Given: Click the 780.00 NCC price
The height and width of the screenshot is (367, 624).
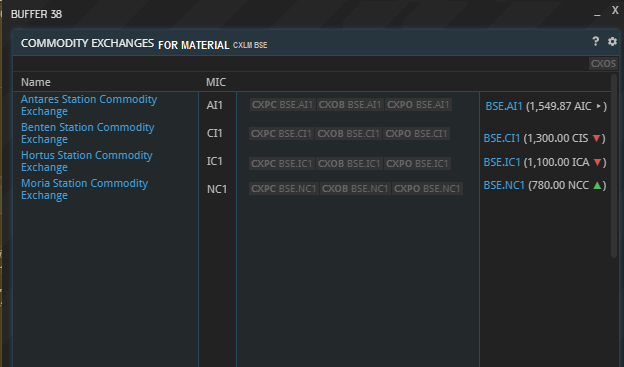Looking at the screenshot, I should pos(560,185).
